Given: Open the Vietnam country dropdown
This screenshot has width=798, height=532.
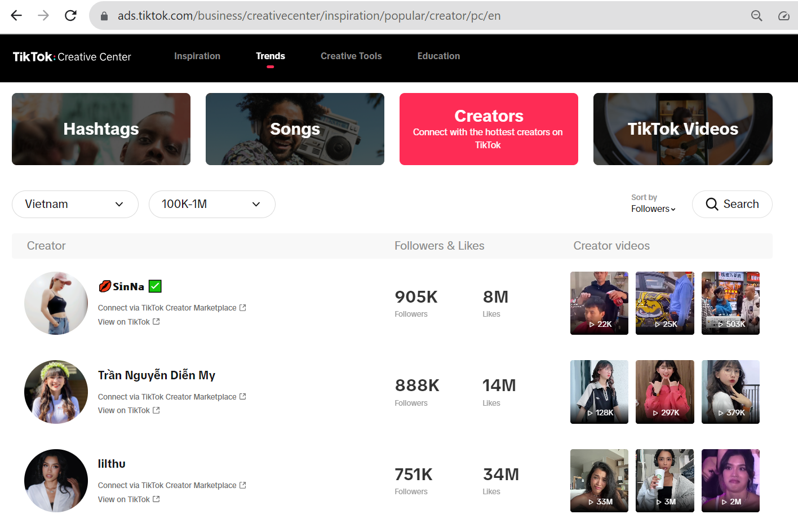Looking at the screenshot, I should click(x=75, y=204).
